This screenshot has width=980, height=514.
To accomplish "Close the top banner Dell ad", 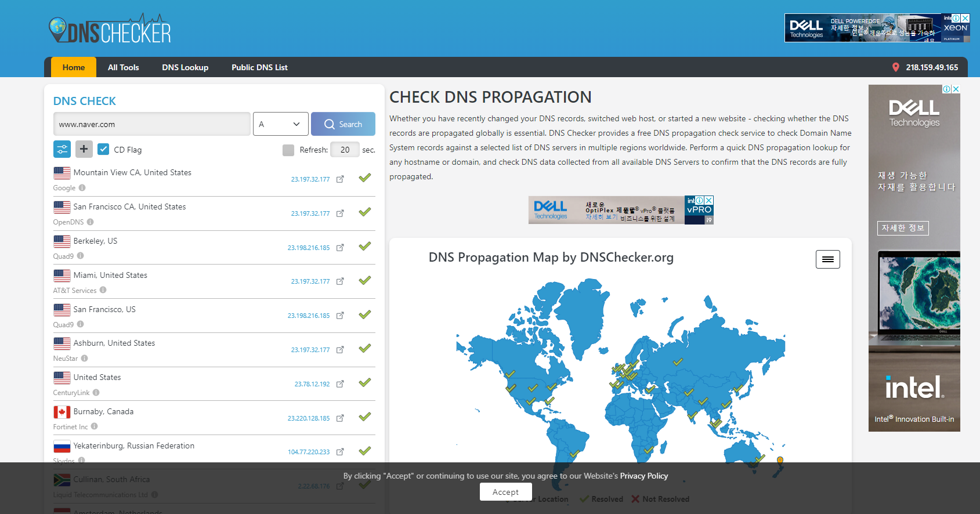I will tap(965, 19).
